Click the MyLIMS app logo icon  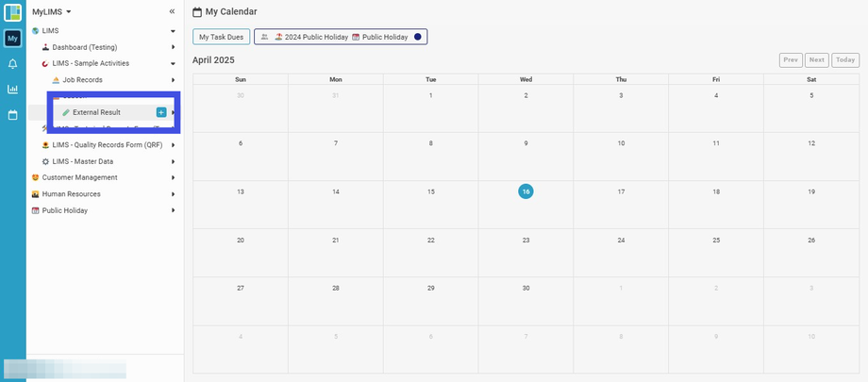(x=12, y=12)
